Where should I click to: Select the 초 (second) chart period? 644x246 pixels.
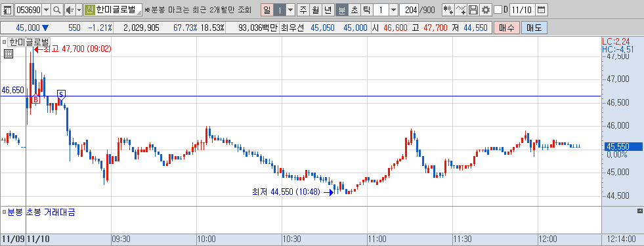(354, 9)
